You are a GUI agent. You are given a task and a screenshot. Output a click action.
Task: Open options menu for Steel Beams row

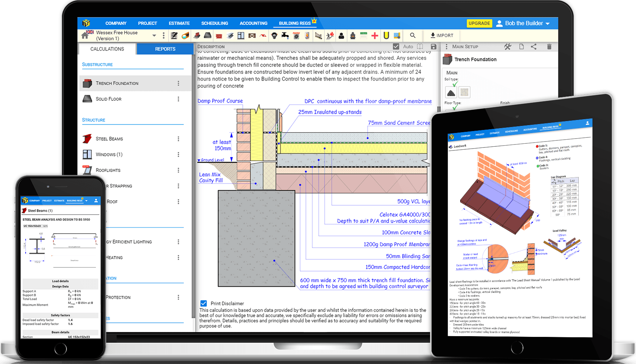[178, 139]
